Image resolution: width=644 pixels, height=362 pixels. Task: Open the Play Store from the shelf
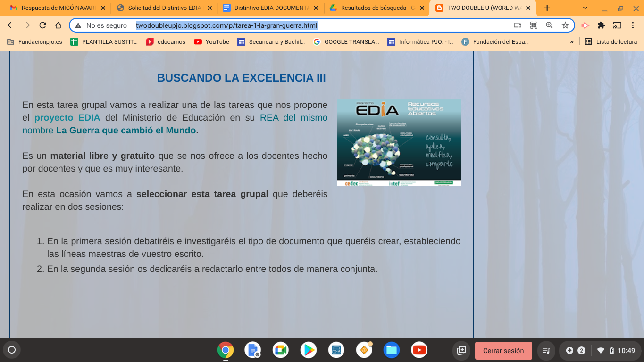pos(309,350)
